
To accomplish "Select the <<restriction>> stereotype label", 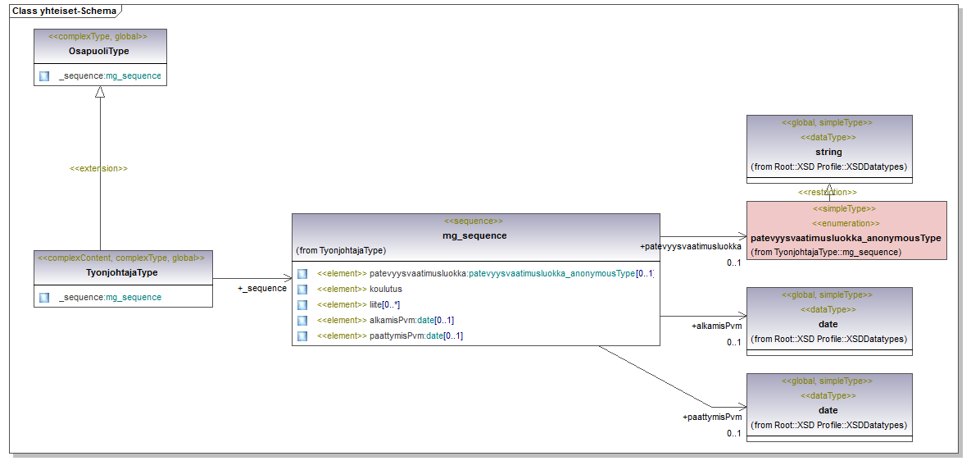I will click(x=828, y=192).
